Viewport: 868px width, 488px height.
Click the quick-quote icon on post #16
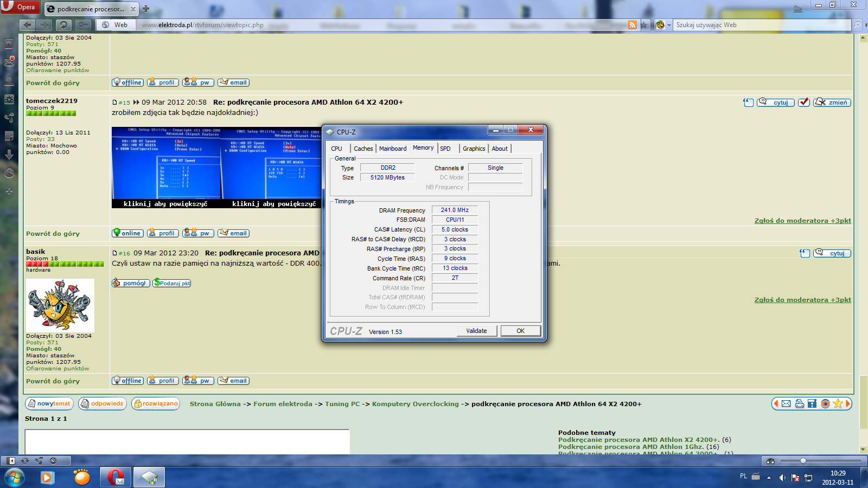click(x=805, y=253)
